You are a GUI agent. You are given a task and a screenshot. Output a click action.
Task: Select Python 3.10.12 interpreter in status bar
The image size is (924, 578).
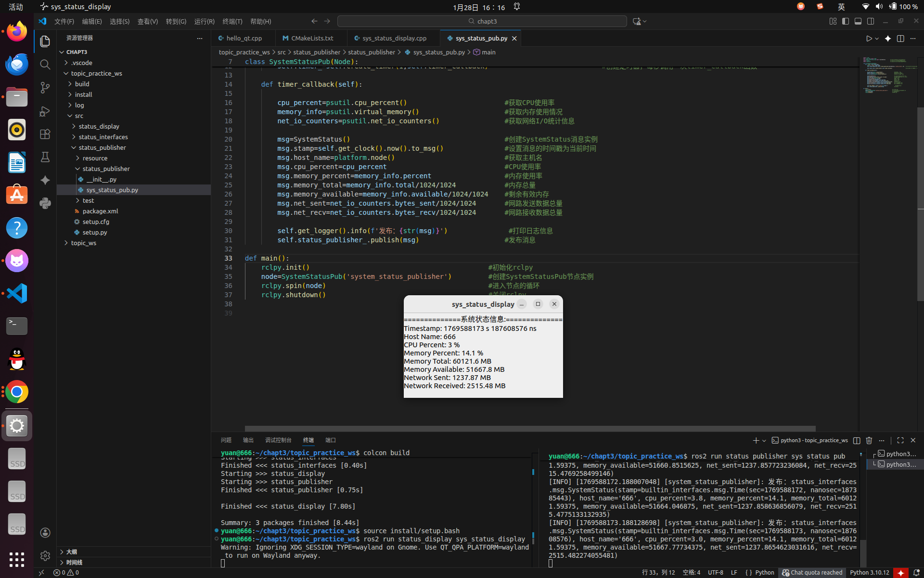pyautogui.click(x=869, y=573)
